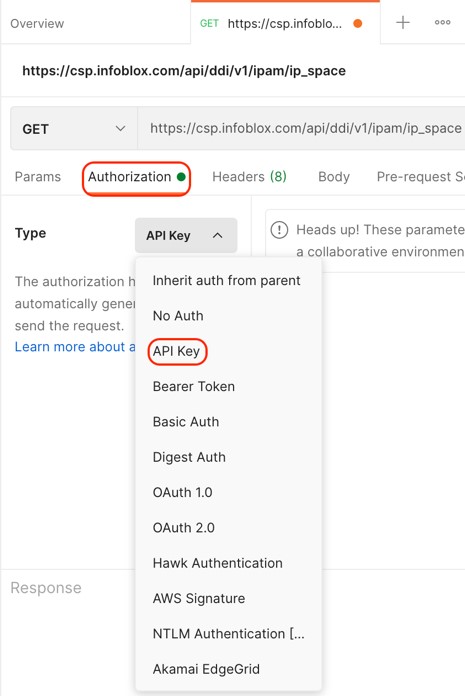Viewport: 465px width, 696px height.
Task: Select No Auth from the list
Action: pyautogui.click(x=178, y=316)
